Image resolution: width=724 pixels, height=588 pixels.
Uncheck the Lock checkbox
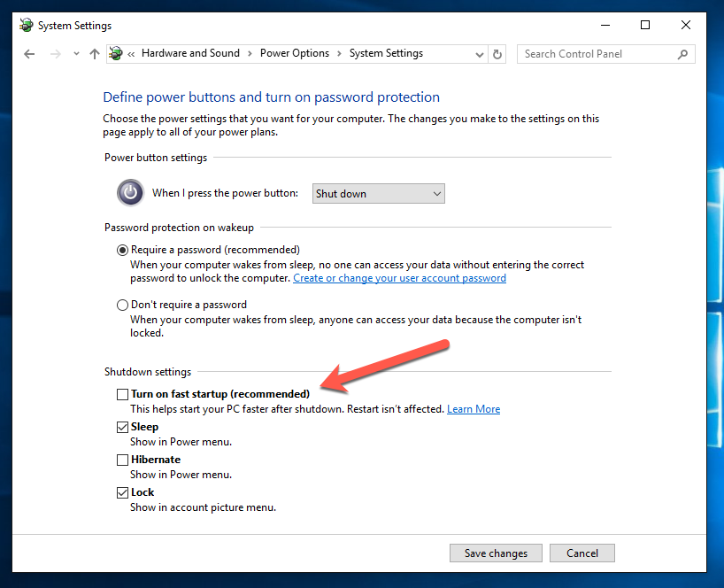[123, 492]
